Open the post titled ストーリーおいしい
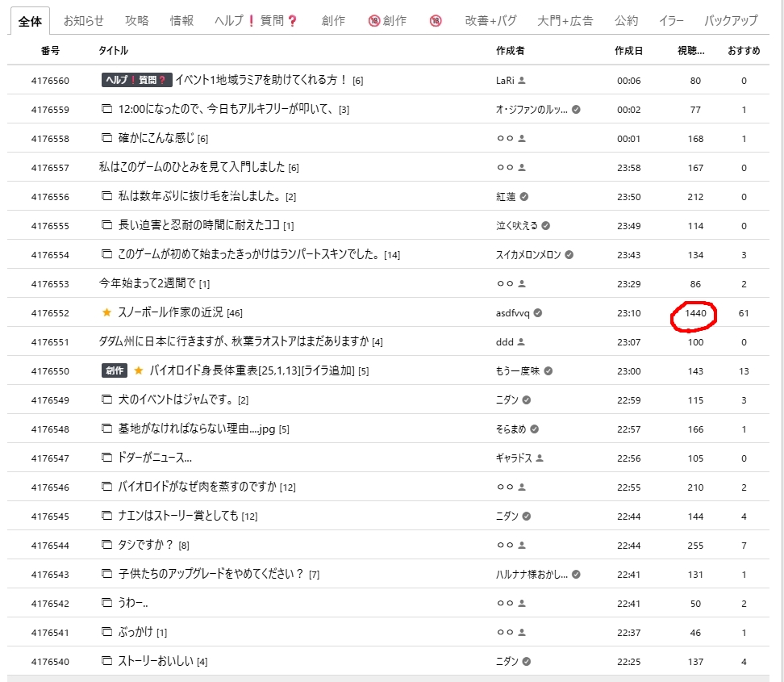Image resolution: width=784 pixels, height=682 pixels. pyautogui.click(x=155, y=661)
